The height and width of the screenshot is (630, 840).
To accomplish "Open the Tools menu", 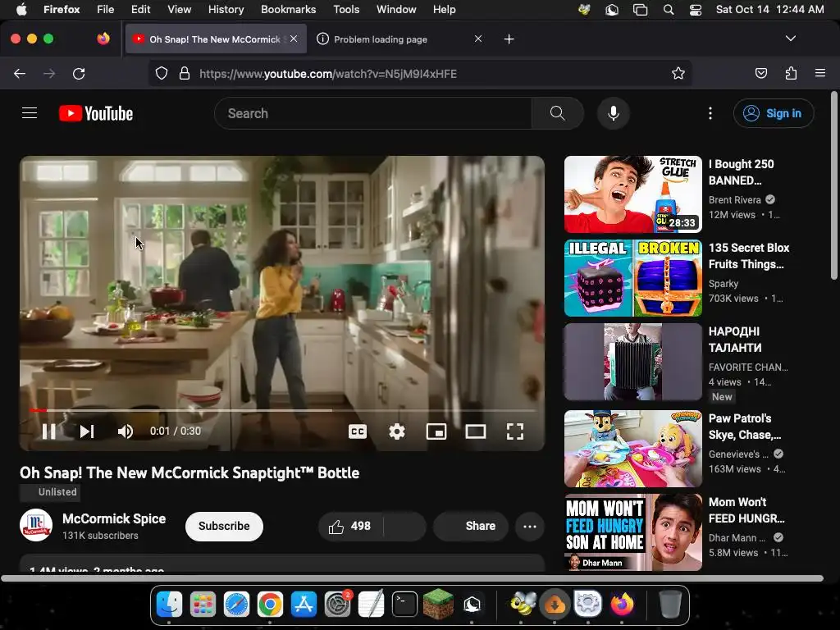I will click(346, 10).
